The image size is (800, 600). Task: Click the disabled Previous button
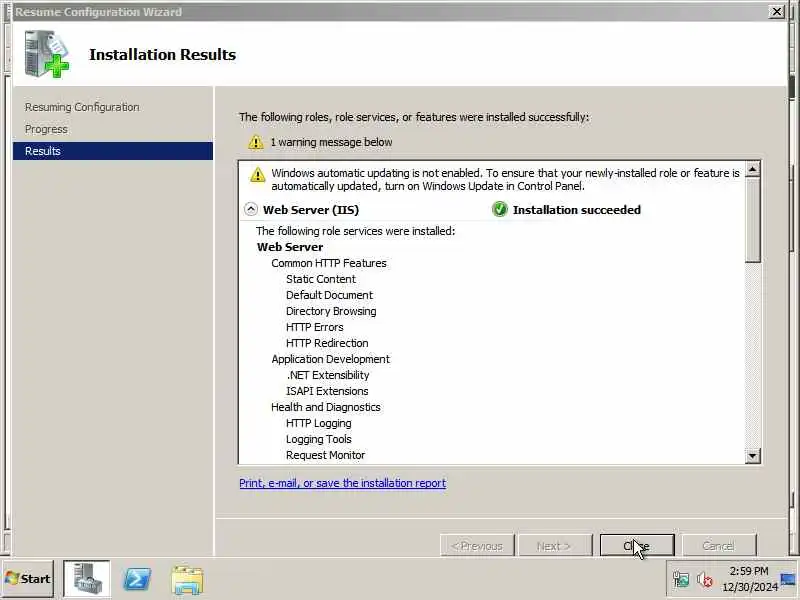coord(477,546)
